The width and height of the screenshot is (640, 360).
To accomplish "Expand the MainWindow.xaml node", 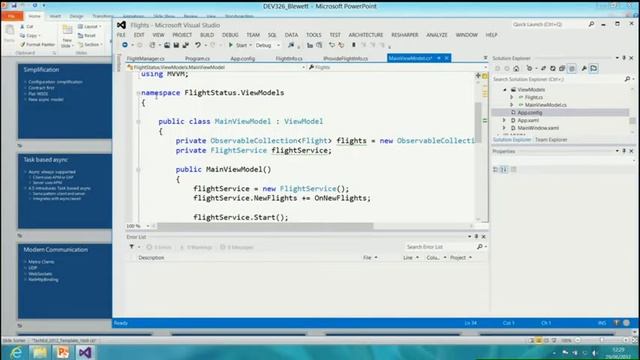I will tap(504, 128).
